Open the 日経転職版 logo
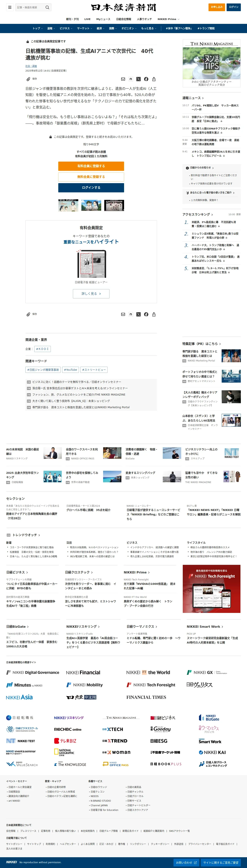247x868 pixels. pyautogui.click(x=20, y=717)
